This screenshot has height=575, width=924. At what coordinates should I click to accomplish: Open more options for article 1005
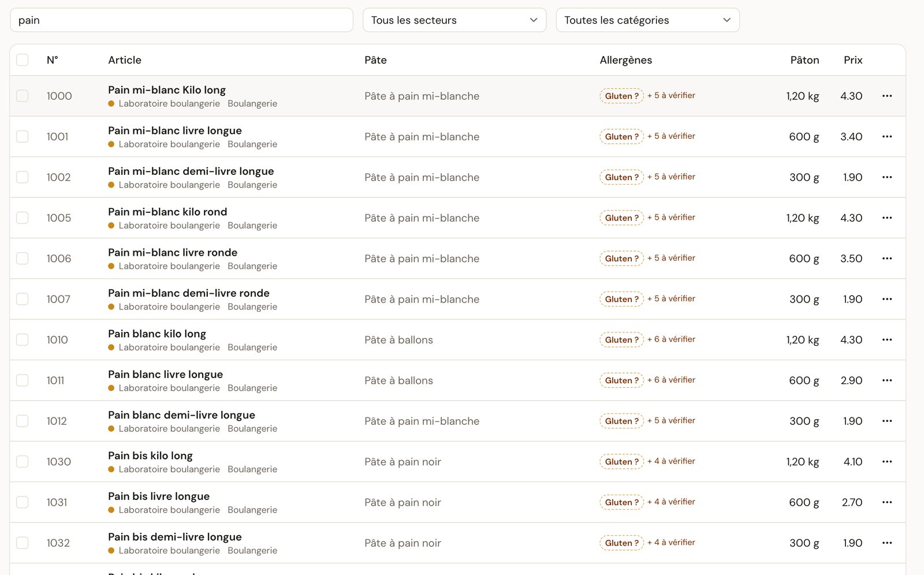click(x=887, y=218)
